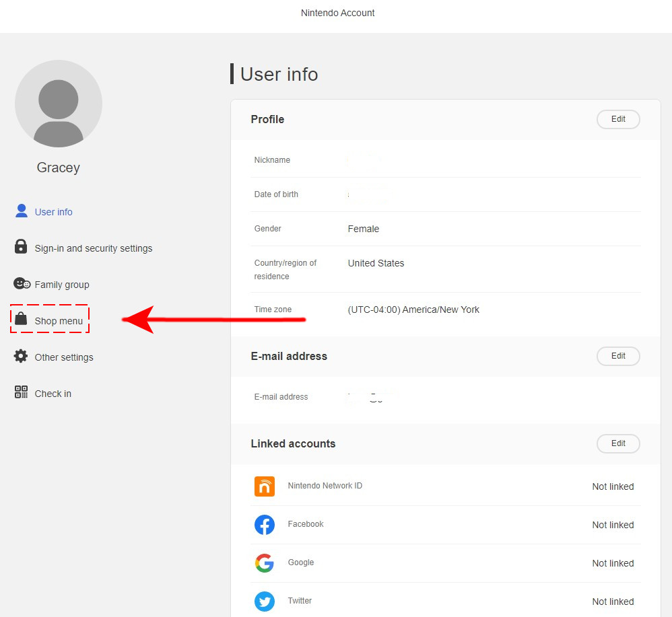Click the lock icon for security settings

21,247
